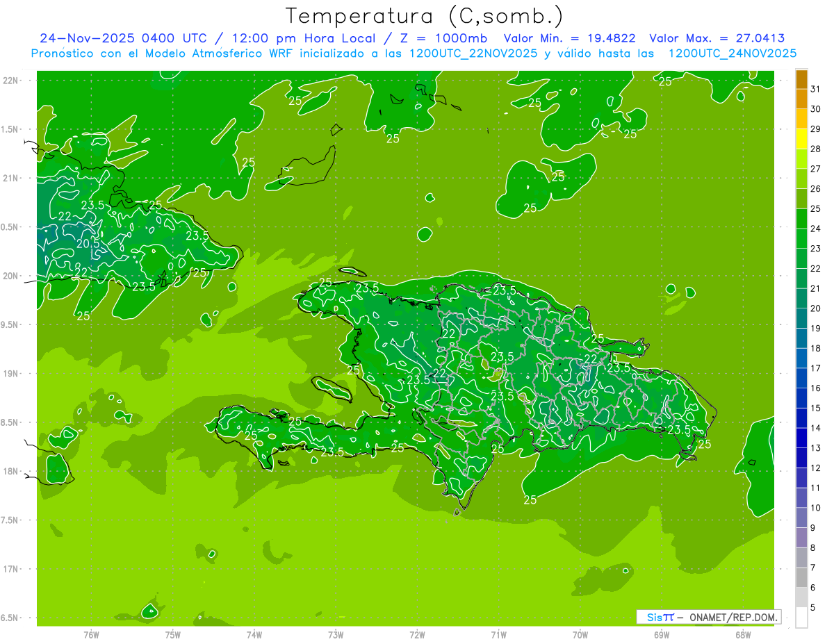Viewport: 834px width, 644px height.
Task: Select the '1200UTC_24NOV2025' valid-until time
Action: point(732,53)
